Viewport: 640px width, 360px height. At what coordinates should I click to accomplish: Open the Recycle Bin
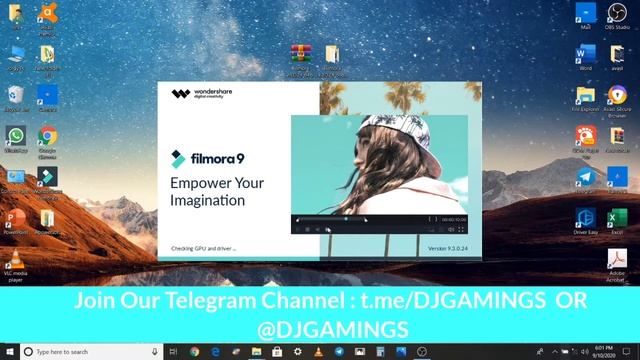click(x=16, y=99)
